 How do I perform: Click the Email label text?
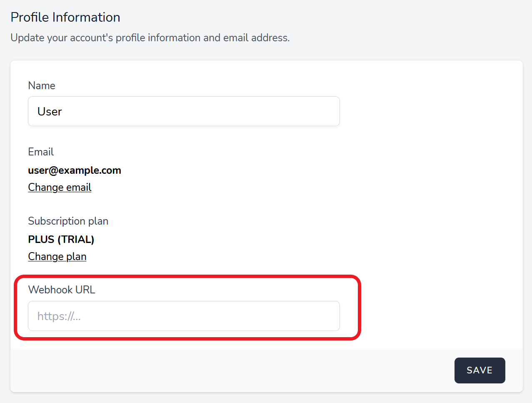[x=41, y=152]
